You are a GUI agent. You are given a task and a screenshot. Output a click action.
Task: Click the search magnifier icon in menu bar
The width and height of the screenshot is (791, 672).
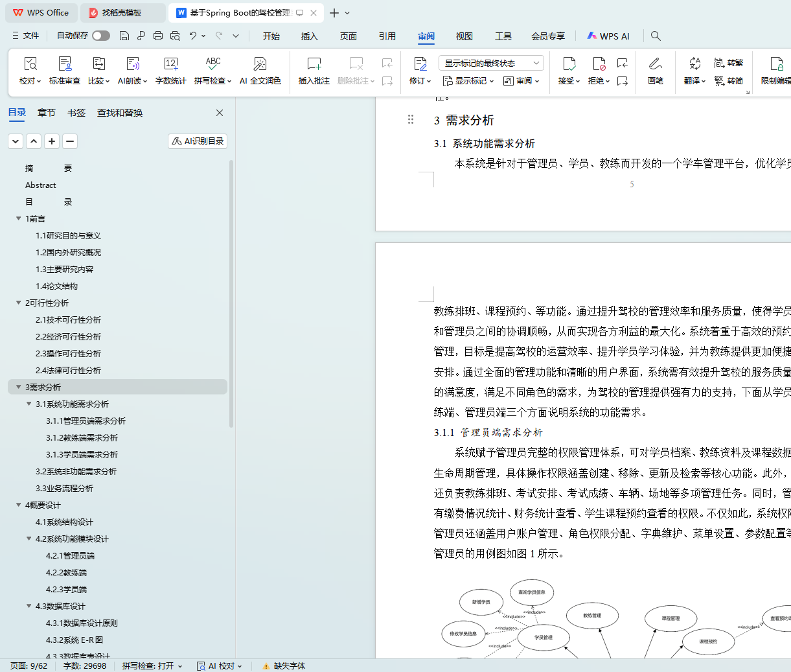(x=656, y=36)
